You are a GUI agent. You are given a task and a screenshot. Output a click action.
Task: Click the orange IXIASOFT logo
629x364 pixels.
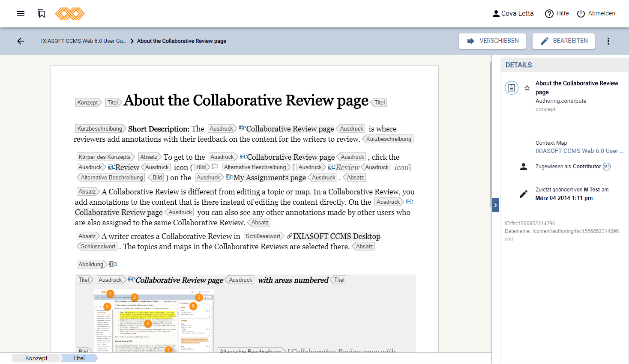coord(70,14)
